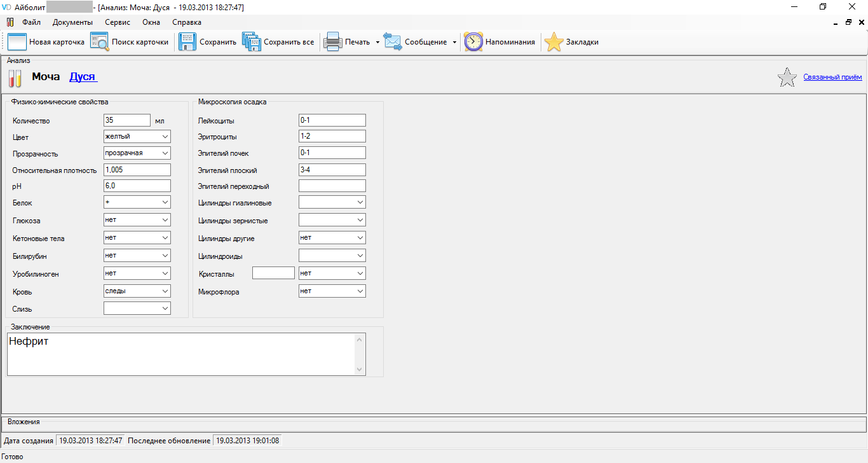Click the empty Эпителий переходный field
Viewport: 868px width, 463px height.
pyautogui.click(x=332, y=186)
